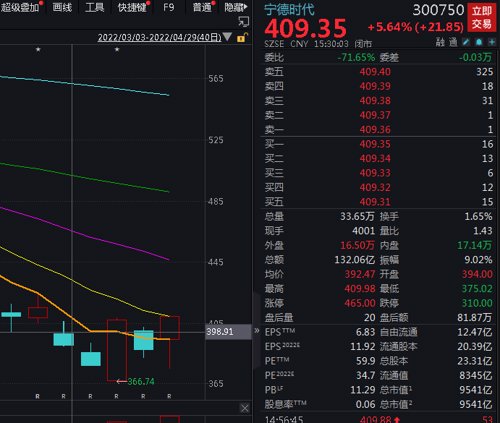Screen dimensions: 500x423
Task: Click the plus add-to-watchlist icon
Action: pos(492,42)
